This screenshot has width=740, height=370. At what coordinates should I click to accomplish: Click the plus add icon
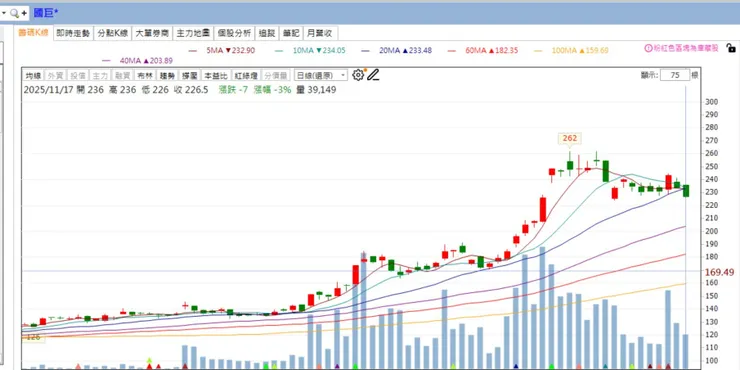[x=24, y=13]
